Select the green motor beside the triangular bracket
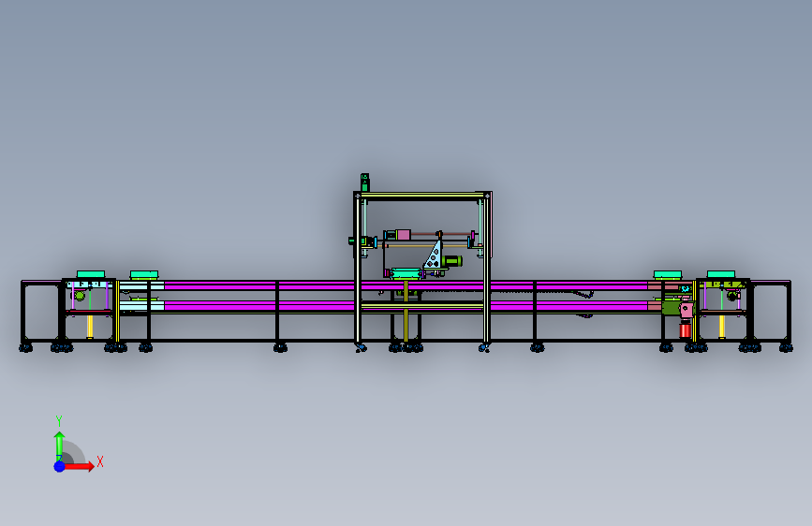The height and width of the screenshot is (526, 812). [x=451, y=261]
